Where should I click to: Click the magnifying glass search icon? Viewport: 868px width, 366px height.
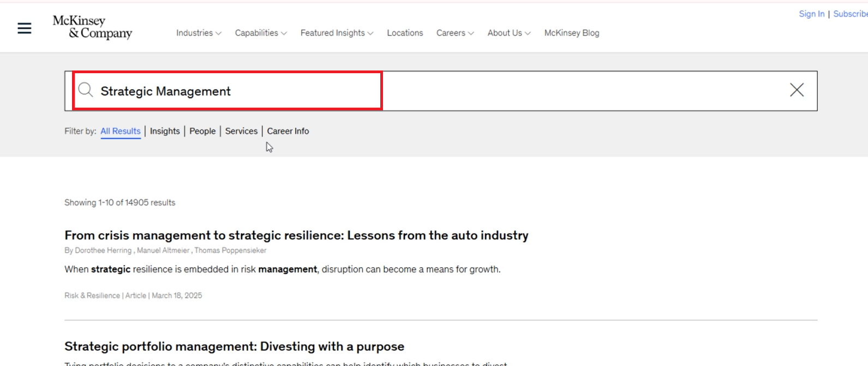tap(85, 90)
